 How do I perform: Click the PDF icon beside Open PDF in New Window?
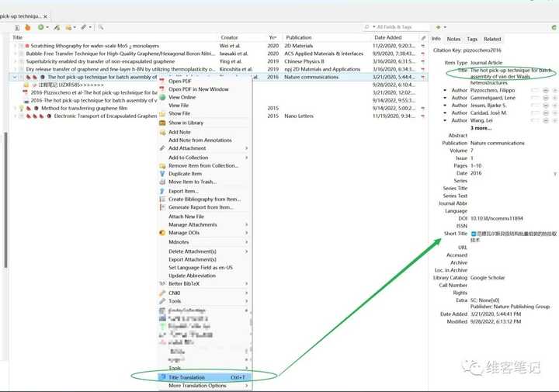pos(162,89)
